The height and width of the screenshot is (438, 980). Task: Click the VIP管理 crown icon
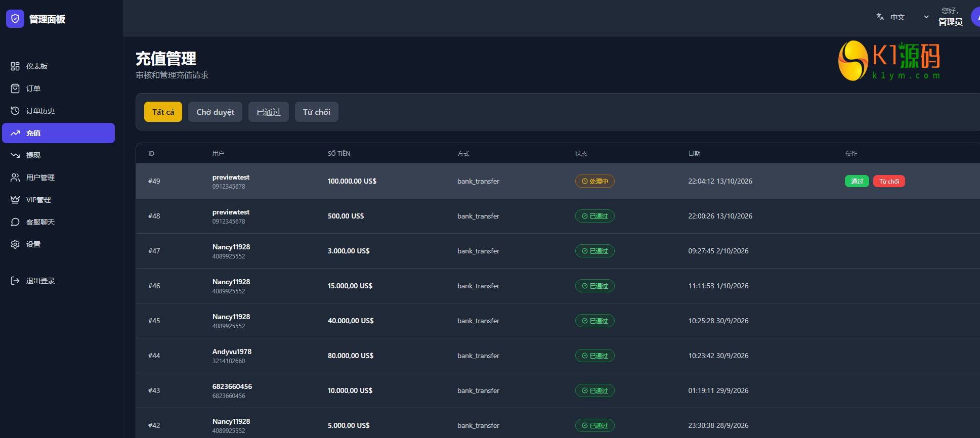(15, 200)
